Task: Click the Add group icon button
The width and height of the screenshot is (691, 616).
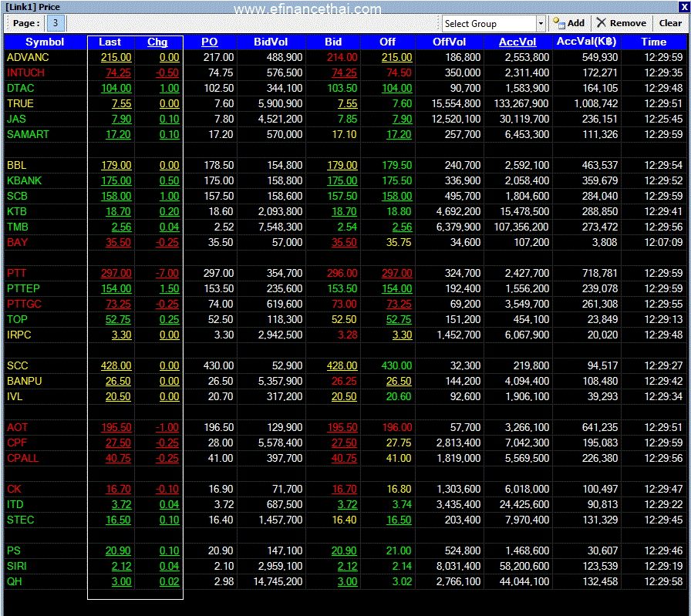Action: (x=569, y=23)
